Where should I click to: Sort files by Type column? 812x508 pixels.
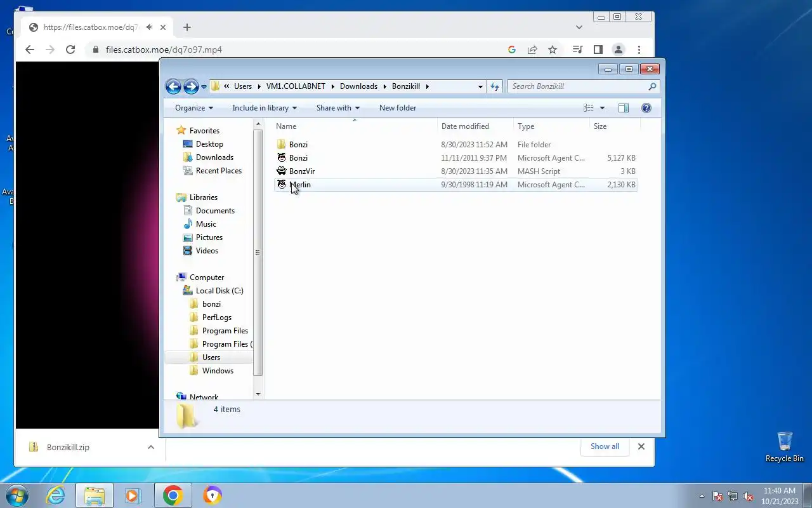551,126
